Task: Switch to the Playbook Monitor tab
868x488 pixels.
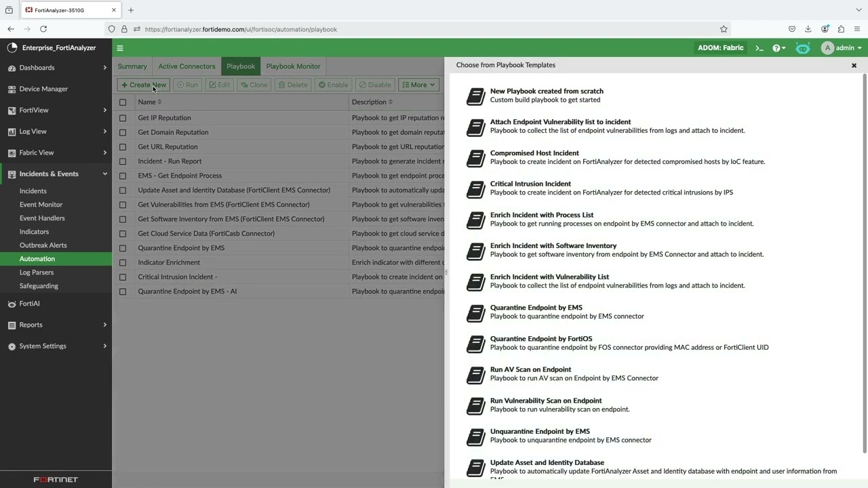Action: [x=293, y=66]
